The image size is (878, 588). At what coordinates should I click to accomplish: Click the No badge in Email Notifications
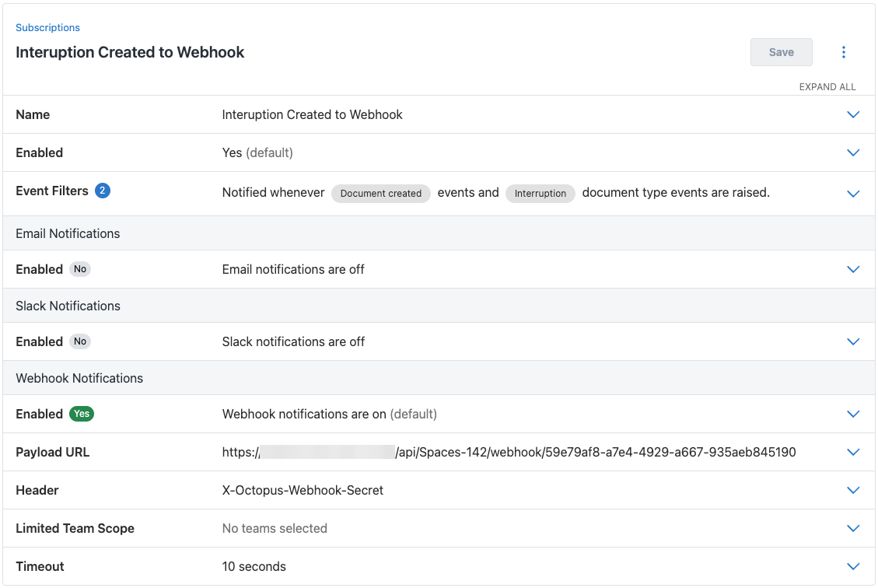pyautogui.click(x=80, y=269)
